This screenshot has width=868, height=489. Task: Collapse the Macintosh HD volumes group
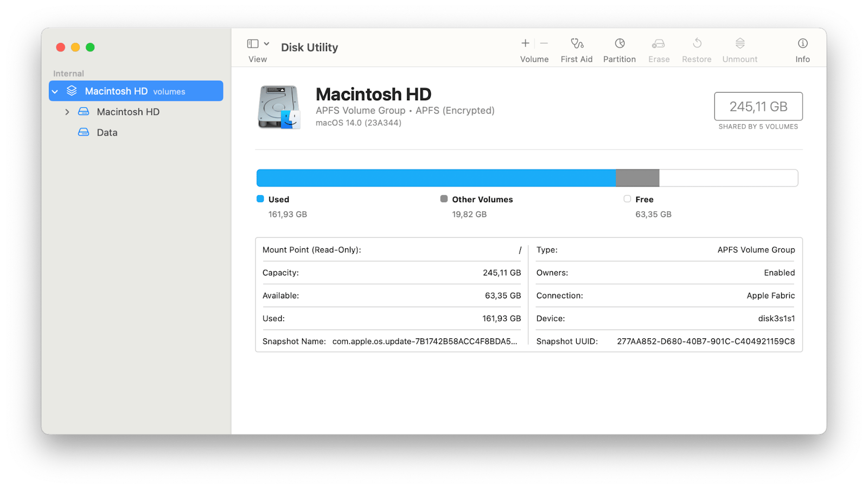(55, 92)
